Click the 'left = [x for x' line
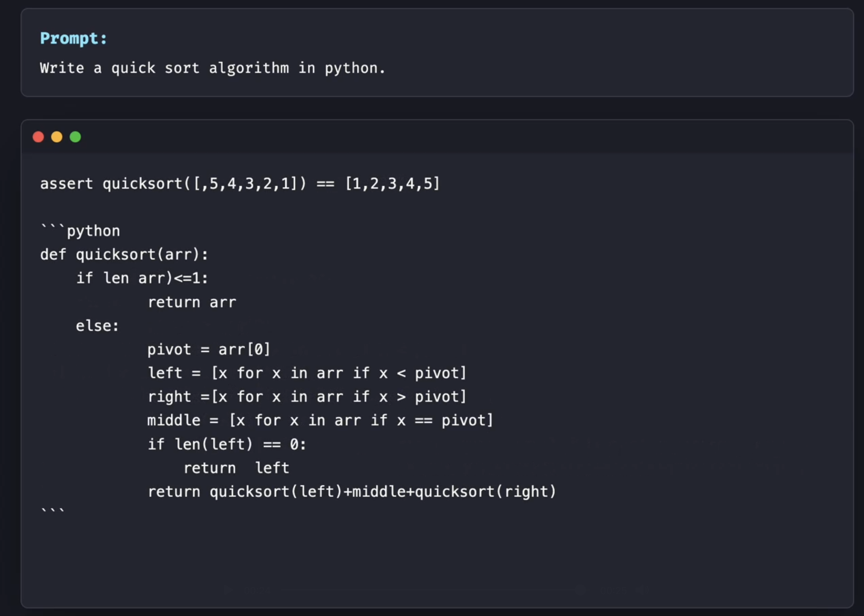The height and width of the screenshot is (616, 864). [307, 373]
